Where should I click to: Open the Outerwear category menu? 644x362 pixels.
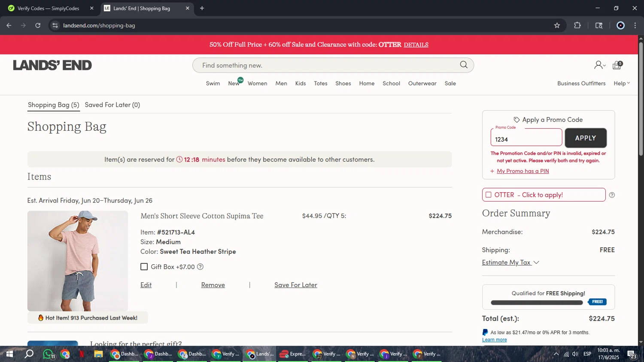point(422,83)
